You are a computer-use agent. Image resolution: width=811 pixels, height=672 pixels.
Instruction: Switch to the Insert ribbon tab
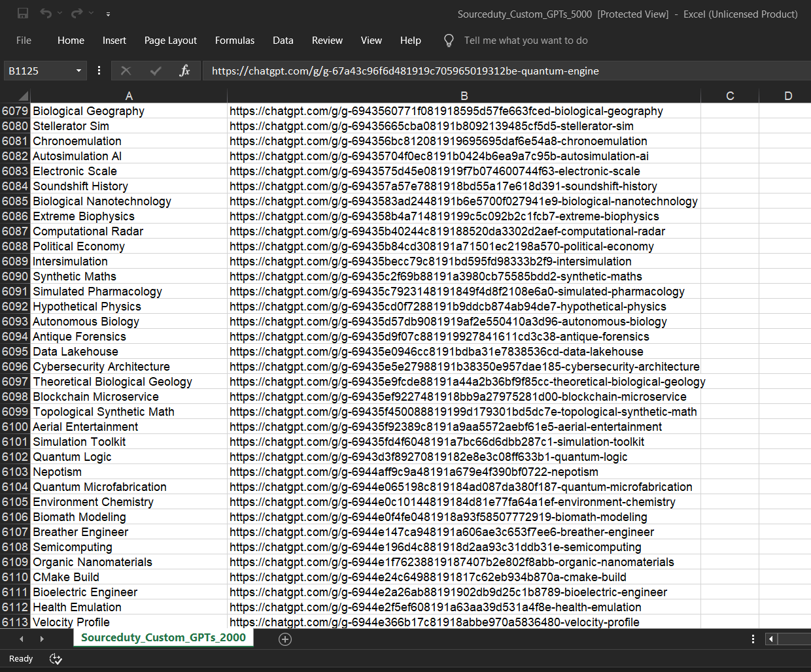[114, 41]
